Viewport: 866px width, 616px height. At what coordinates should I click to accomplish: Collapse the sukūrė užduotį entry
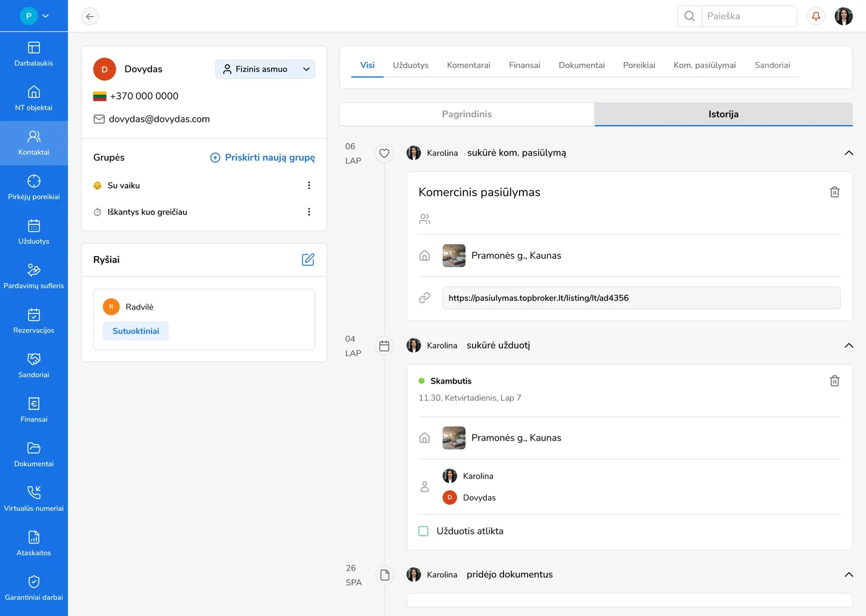(849, 346)
